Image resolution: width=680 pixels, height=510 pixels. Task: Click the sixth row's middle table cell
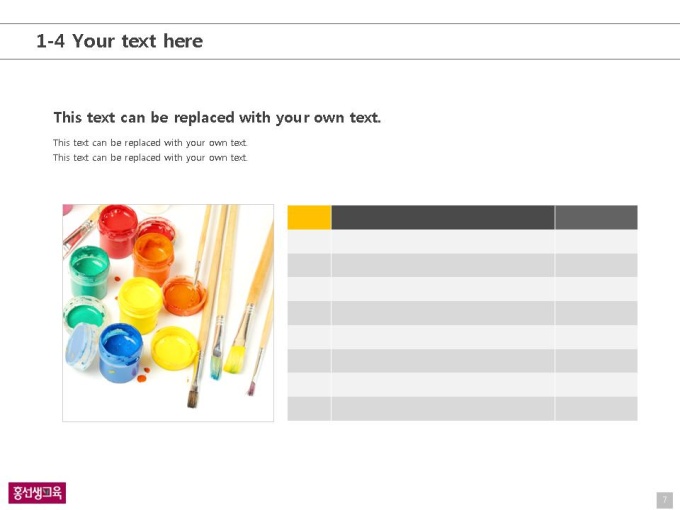point(443,361)
